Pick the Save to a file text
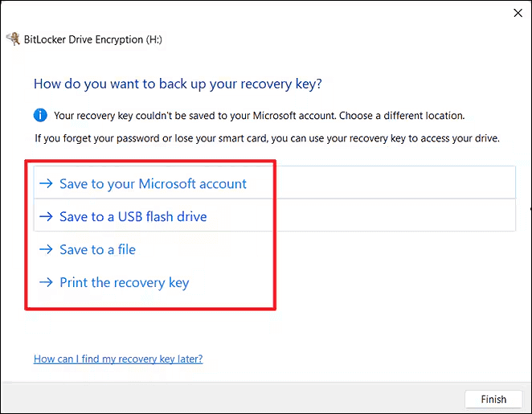532x414 pixels. [x=97, y=250]
